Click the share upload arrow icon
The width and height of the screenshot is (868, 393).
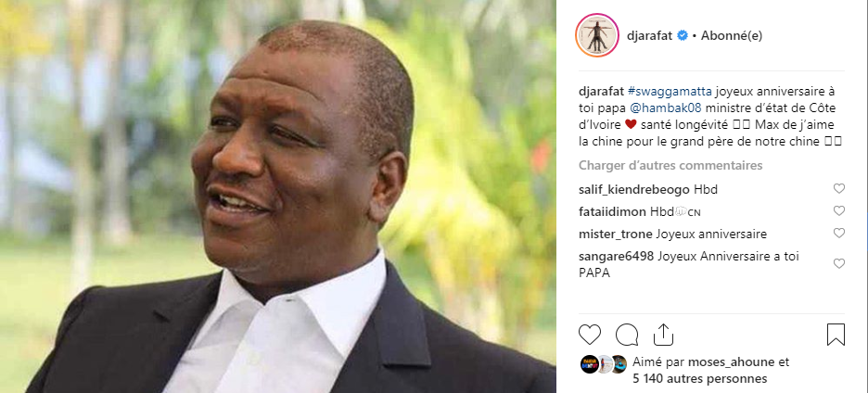pos(663,335)
